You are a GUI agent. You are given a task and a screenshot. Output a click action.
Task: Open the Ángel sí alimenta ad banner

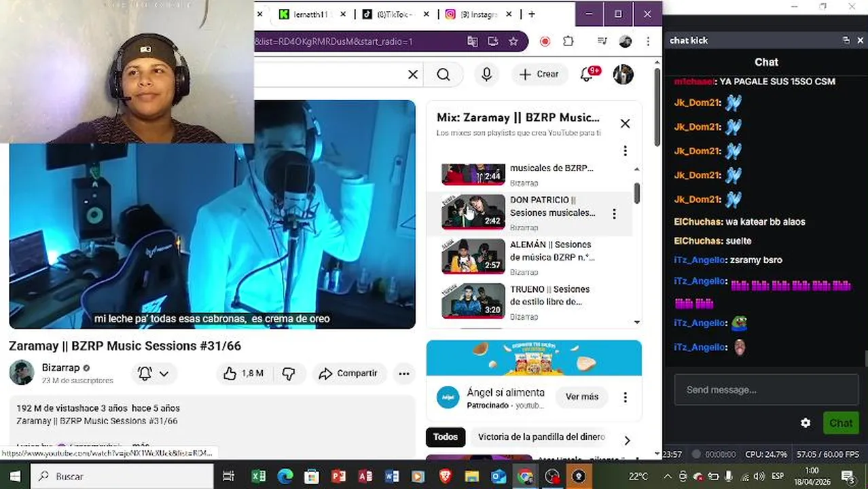tap(534, 358)
